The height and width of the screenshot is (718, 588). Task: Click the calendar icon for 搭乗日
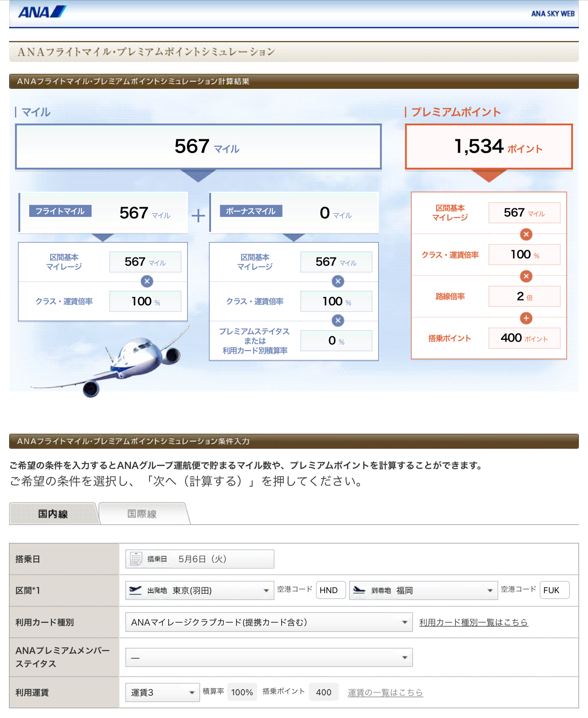tap(136, 559)
